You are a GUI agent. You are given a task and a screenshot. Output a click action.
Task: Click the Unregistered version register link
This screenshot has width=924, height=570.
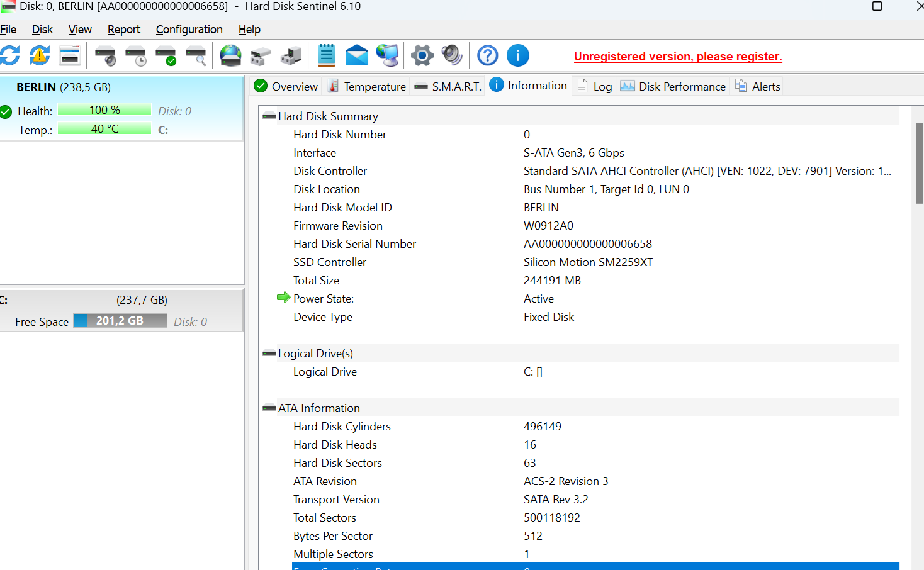(677, 57)
